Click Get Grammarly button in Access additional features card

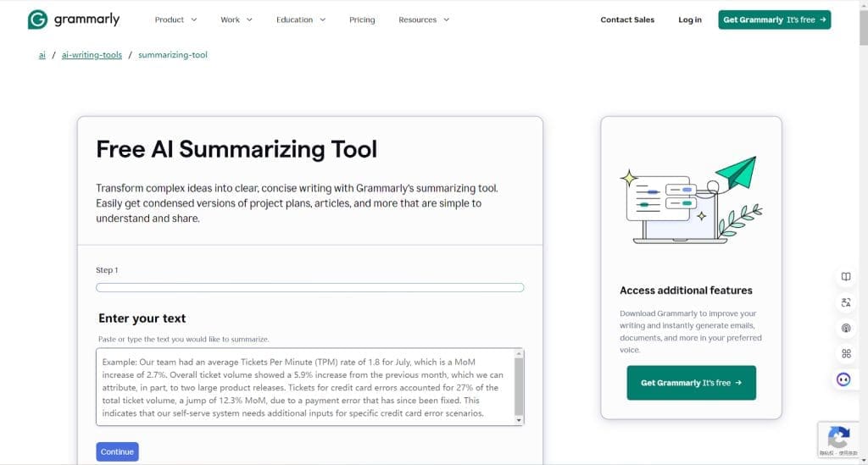(692, 383)
